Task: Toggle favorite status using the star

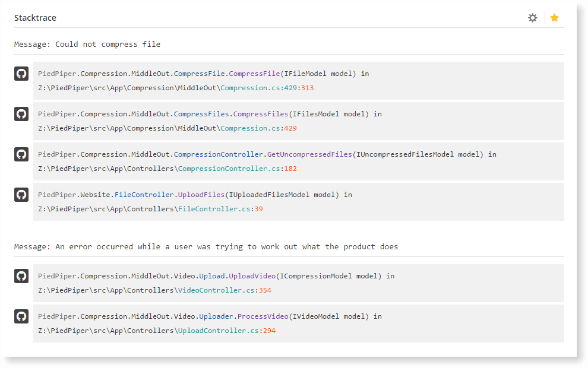Action: coord(554,18)
